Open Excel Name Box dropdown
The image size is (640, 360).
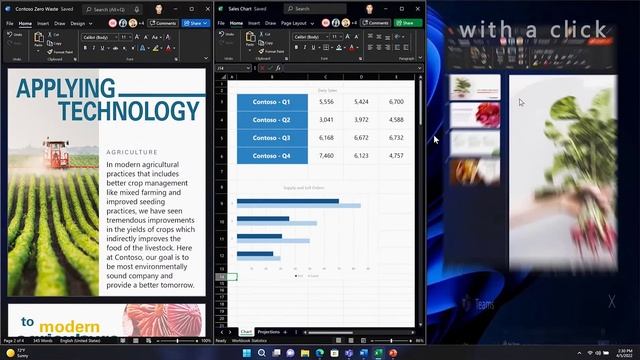coord(248,68)
